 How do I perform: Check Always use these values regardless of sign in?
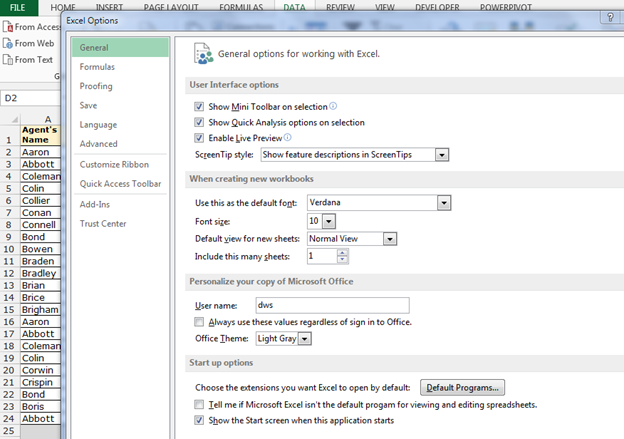click(199, 322)
